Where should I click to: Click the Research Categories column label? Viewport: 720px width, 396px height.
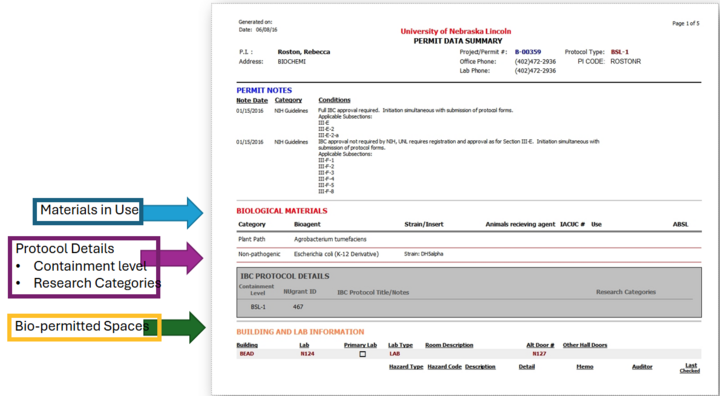[x=626, y=292]
